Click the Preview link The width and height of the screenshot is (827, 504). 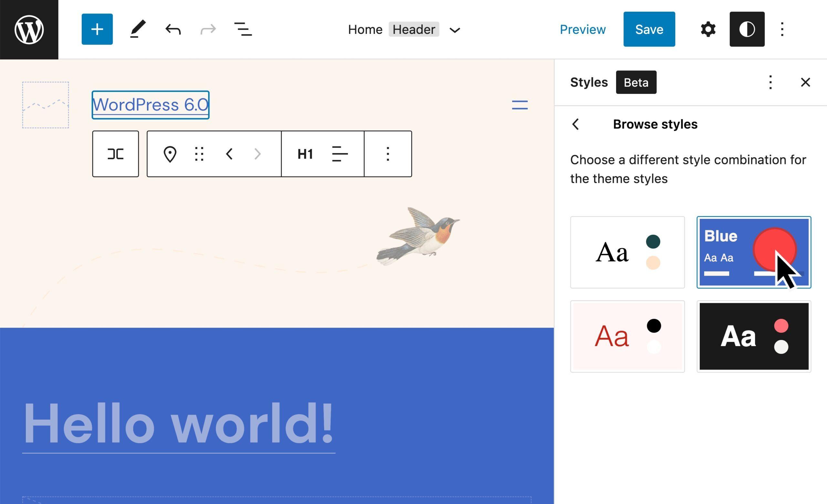click(582, 29)
